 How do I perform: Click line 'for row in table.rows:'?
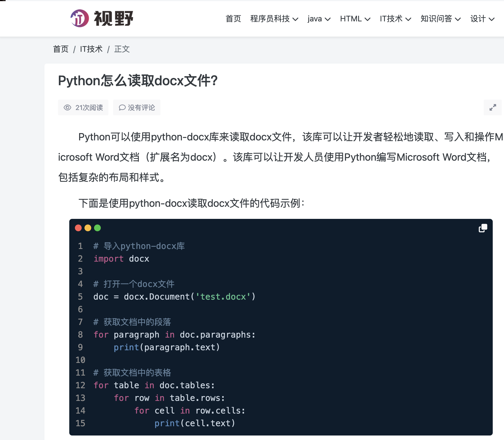pyautogui.click(x=170, y=398)
